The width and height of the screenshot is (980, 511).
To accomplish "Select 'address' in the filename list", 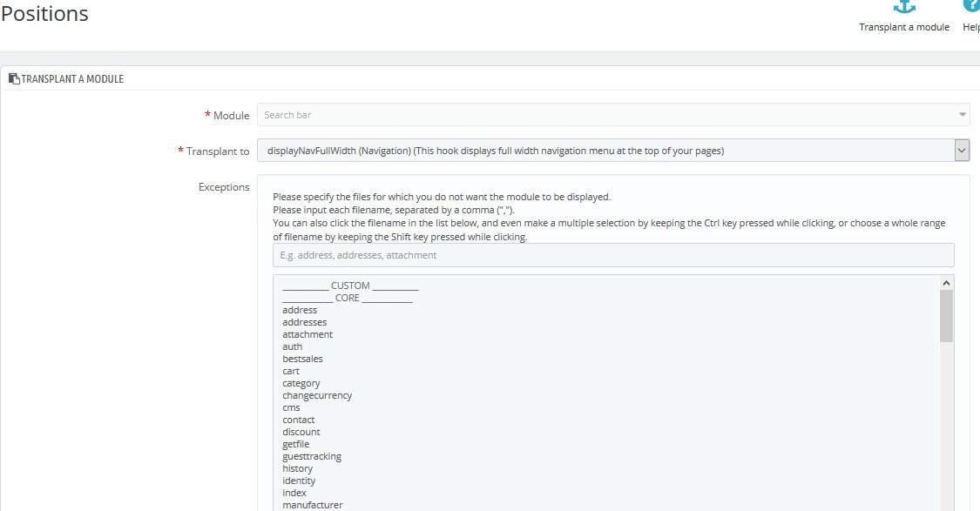I will coord(300,310).
